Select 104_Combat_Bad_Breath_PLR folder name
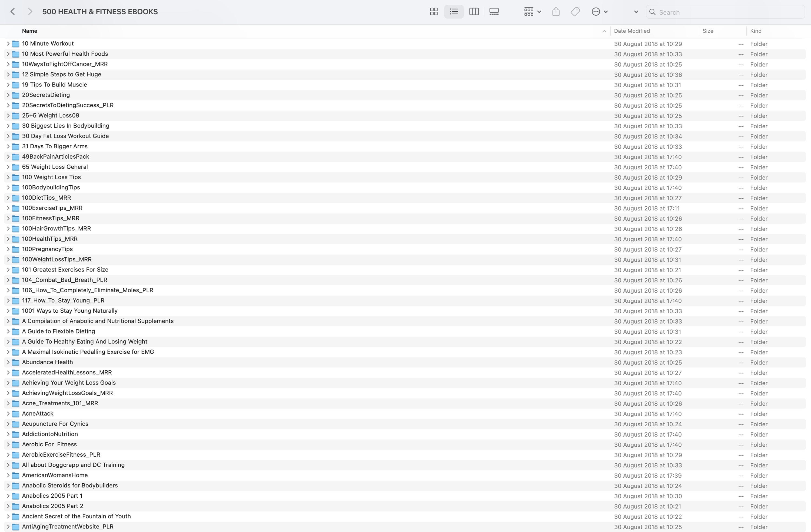Viewport: 811px width, 532px height. point(64,280)
